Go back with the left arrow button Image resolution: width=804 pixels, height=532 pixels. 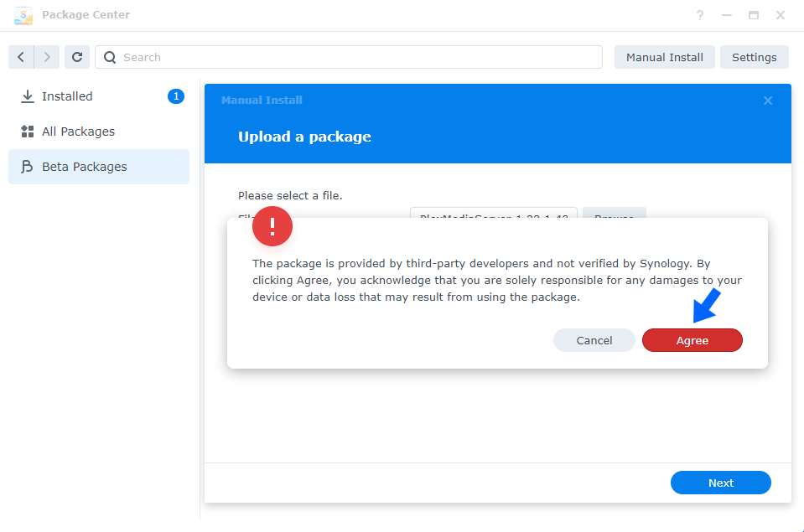point(21,57)
